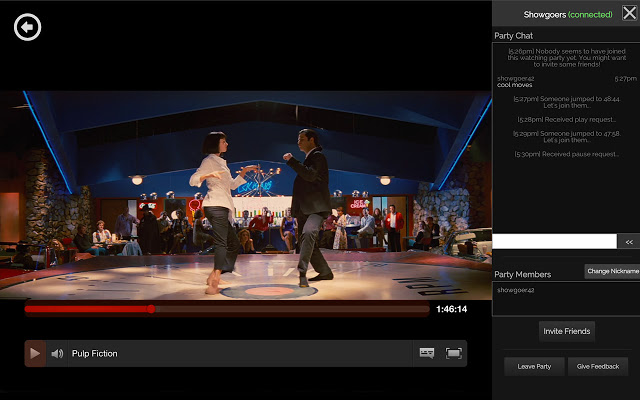Enter fullscreen mode
The image size is (640, 400).
click(454, 353)
